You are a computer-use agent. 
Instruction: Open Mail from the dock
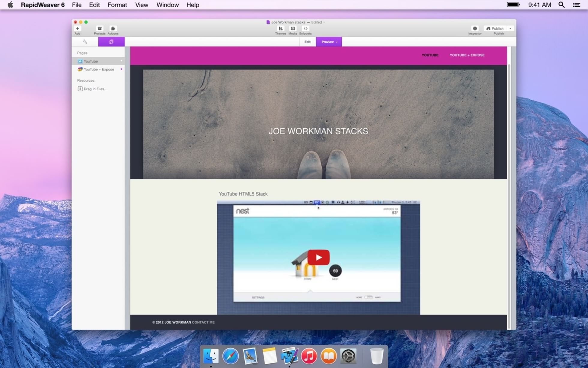pos(250,356)
